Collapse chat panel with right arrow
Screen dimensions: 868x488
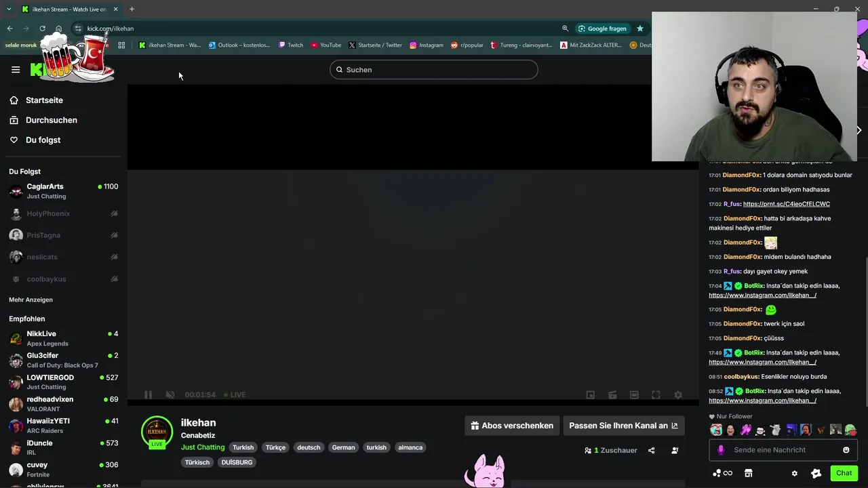click(x=859, y=130)
